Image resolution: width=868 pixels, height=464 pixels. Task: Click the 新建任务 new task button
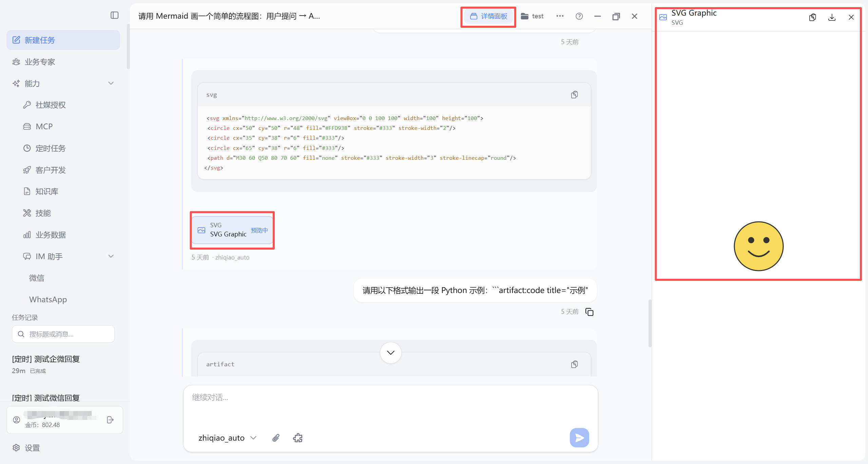(63, 40)
